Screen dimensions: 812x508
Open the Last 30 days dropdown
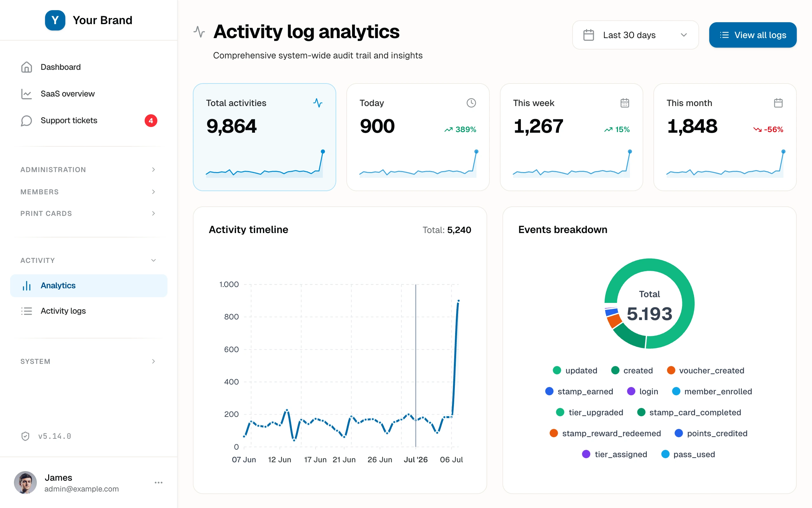(x=636, y=35)
